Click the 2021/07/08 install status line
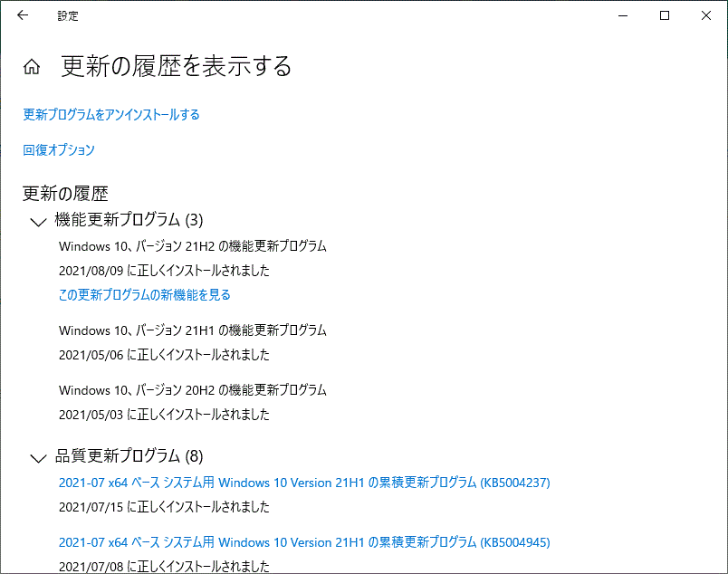 (x=164, y=566)
